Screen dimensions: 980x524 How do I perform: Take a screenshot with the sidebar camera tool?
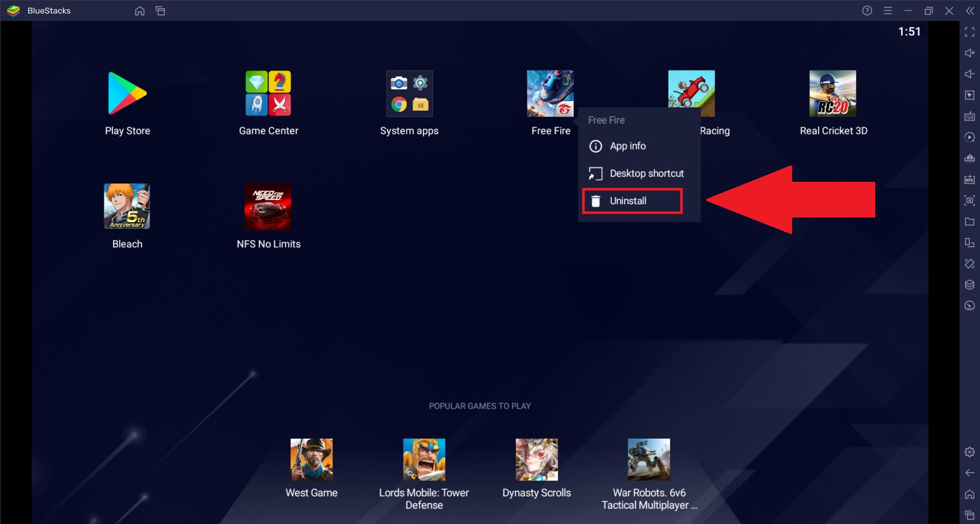pos(969,201)
